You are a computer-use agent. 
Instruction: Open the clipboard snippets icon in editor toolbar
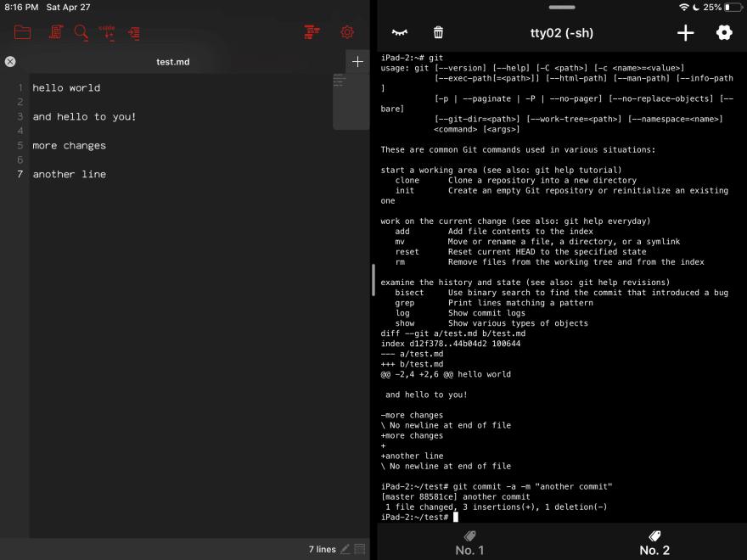coord(54,32)
